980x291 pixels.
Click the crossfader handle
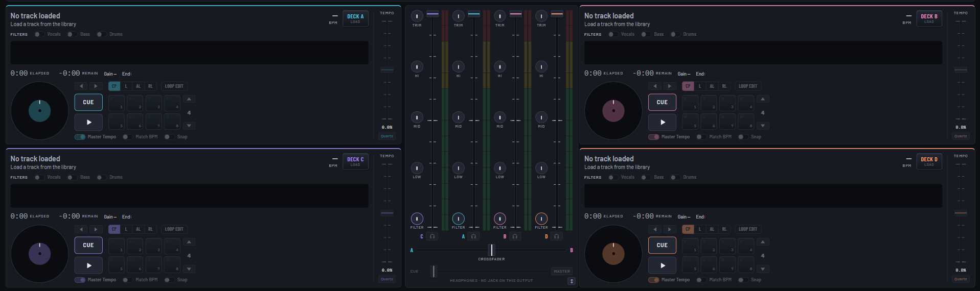coord(491,250)
